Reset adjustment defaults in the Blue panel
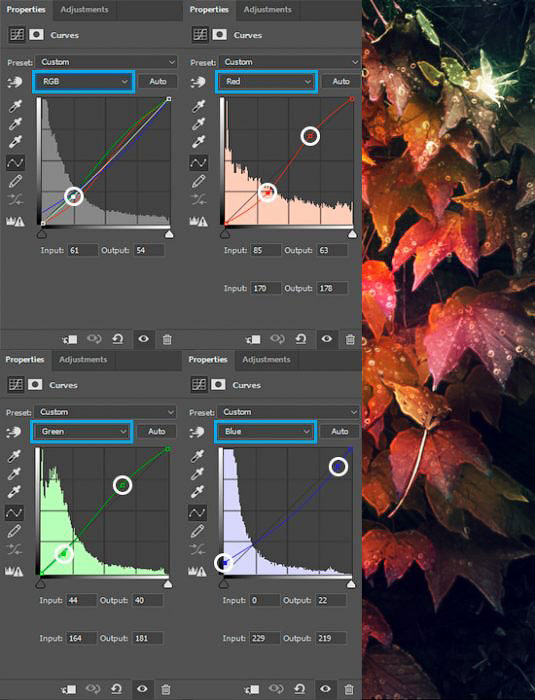535x700 pixels. [x=300, y=689]
